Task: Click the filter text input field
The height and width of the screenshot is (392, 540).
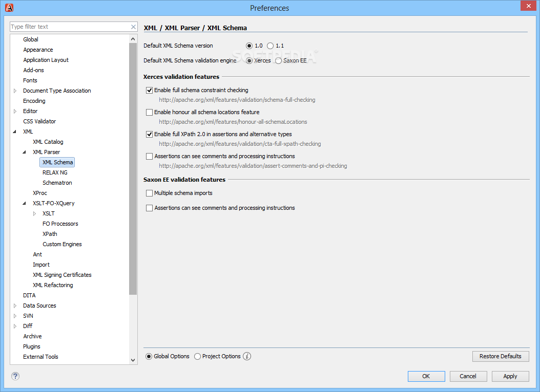Action: coord(70,27)
